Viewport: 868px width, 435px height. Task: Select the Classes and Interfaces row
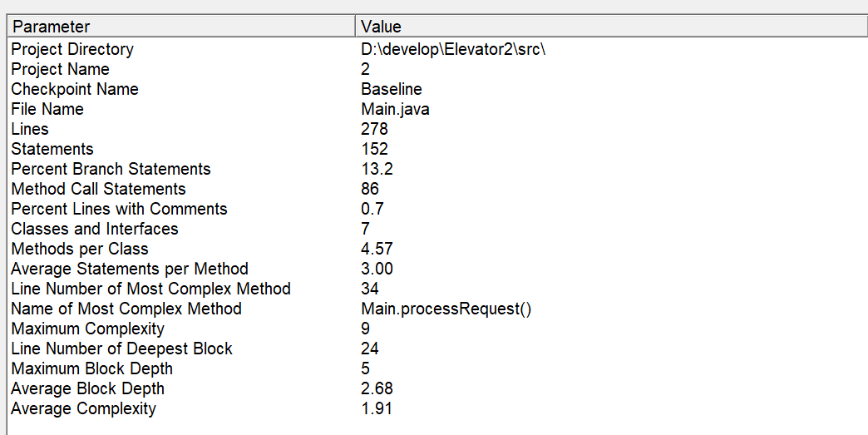95,229
